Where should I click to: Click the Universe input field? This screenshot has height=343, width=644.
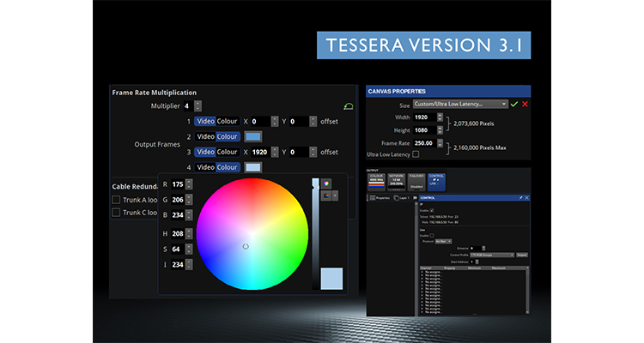pos(476,248)
